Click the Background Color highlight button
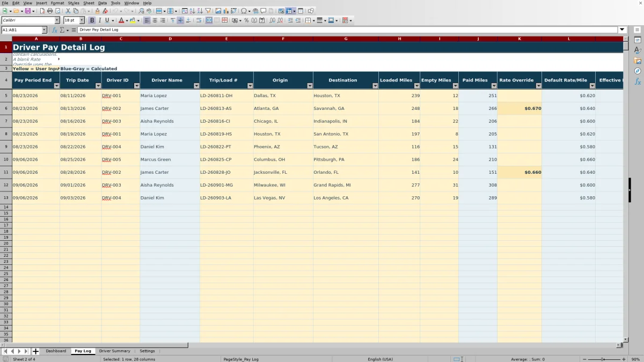644x362 pixels. tap(133, 20)
